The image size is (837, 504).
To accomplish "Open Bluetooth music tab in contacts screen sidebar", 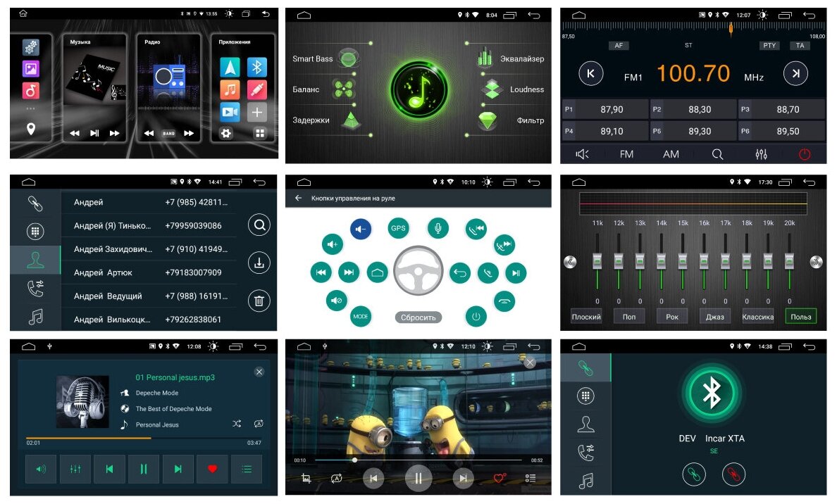I will pyautogui.click(x=35, y=317).
